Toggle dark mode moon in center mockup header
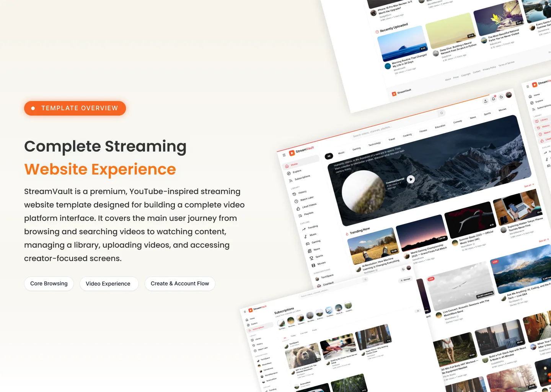 click(501, 97)
